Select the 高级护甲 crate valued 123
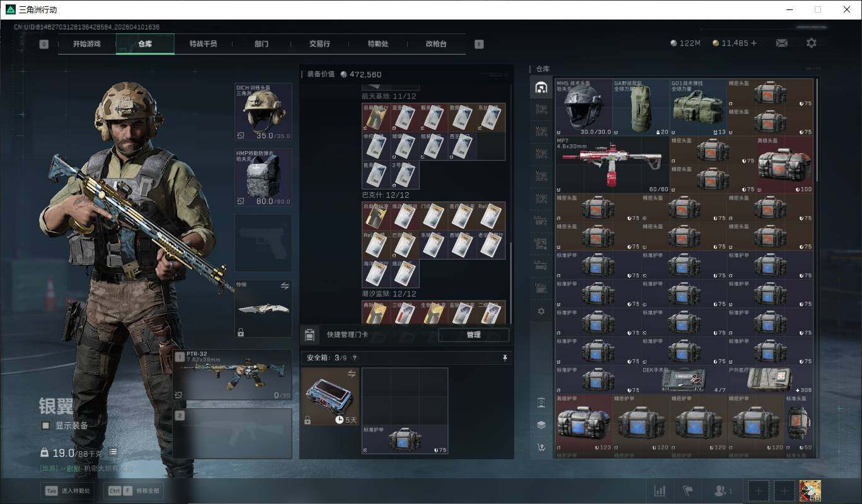Image resolution: width=862 pixels, height=504 pixels. pyautogui.click(x=583, y=423)
